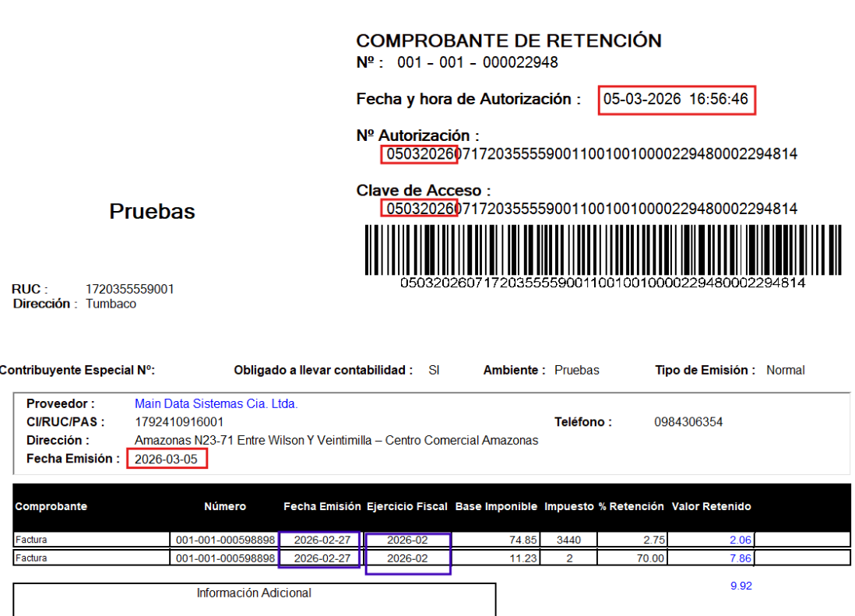Viewport: 855px width, 616px height.
Task: Select the RUC value 1720355559001
Action: click(x=129, y=290)
